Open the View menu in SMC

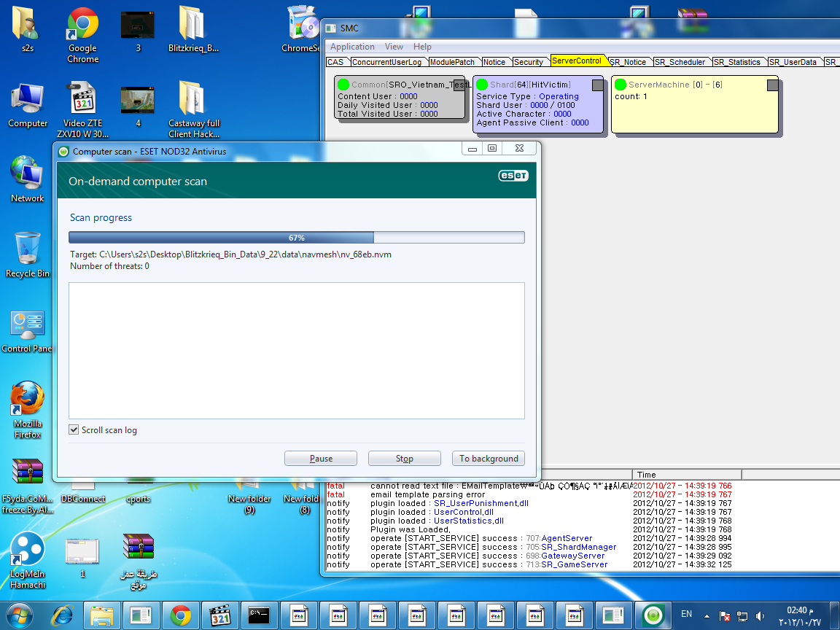click(x=394, y=47)
